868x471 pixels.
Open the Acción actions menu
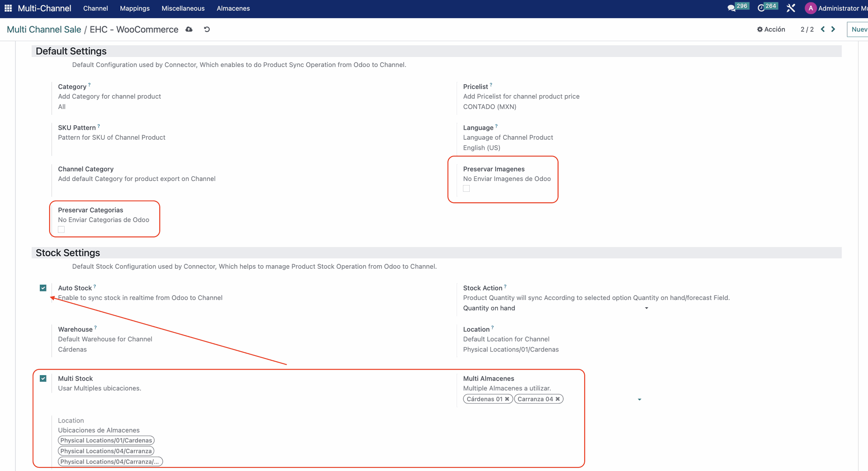click(x=771, y=29)
